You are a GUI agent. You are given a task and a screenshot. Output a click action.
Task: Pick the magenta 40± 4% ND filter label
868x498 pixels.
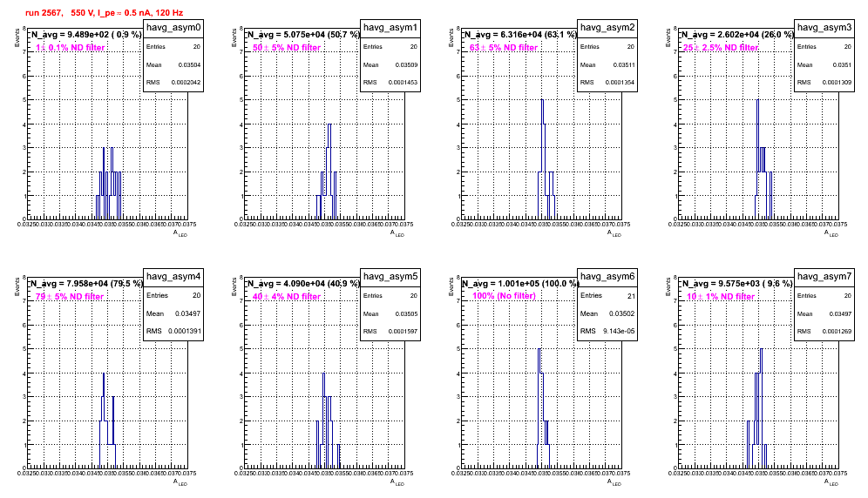point(287,297)
